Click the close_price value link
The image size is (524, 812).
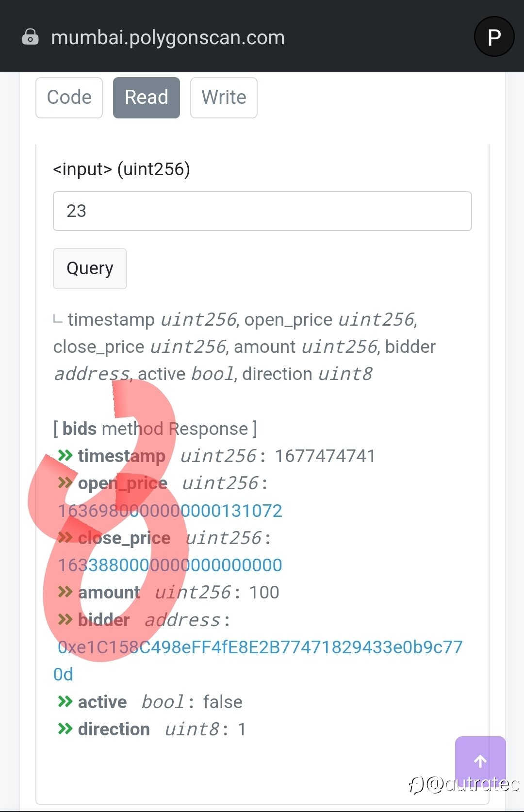coord(170,565)
